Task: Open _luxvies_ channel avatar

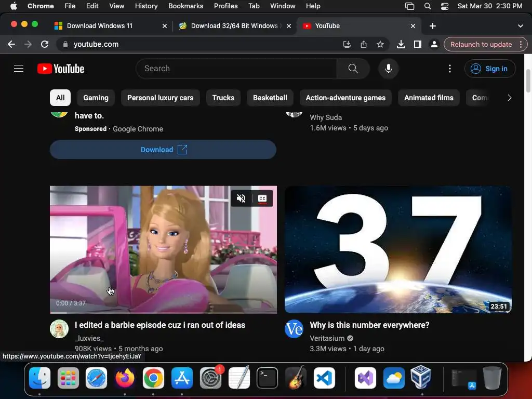Action: [59, 329]
